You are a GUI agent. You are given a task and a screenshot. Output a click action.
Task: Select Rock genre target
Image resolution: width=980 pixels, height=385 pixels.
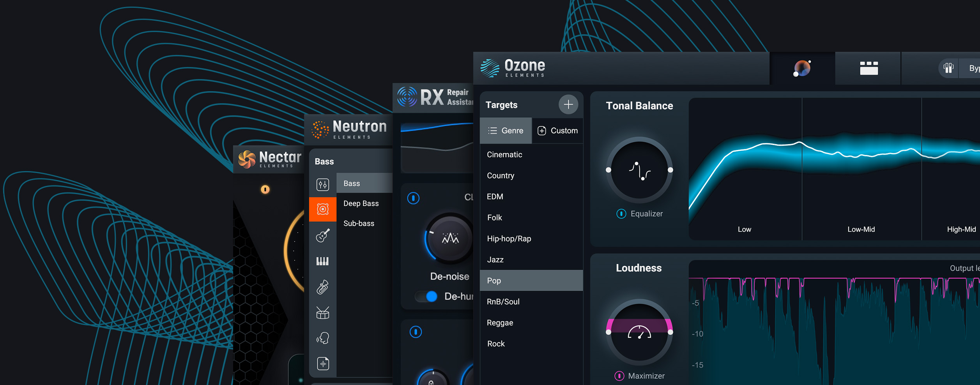point(531,344)
